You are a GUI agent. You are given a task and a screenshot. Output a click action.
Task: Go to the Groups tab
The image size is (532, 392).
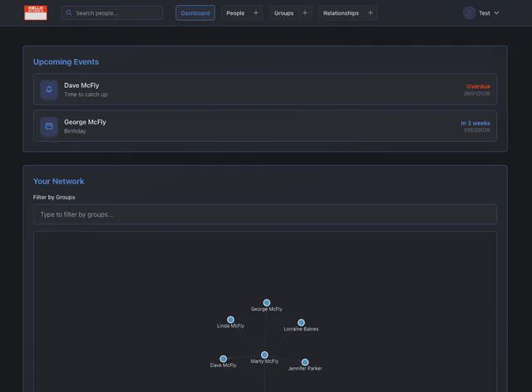coord(283,13)
